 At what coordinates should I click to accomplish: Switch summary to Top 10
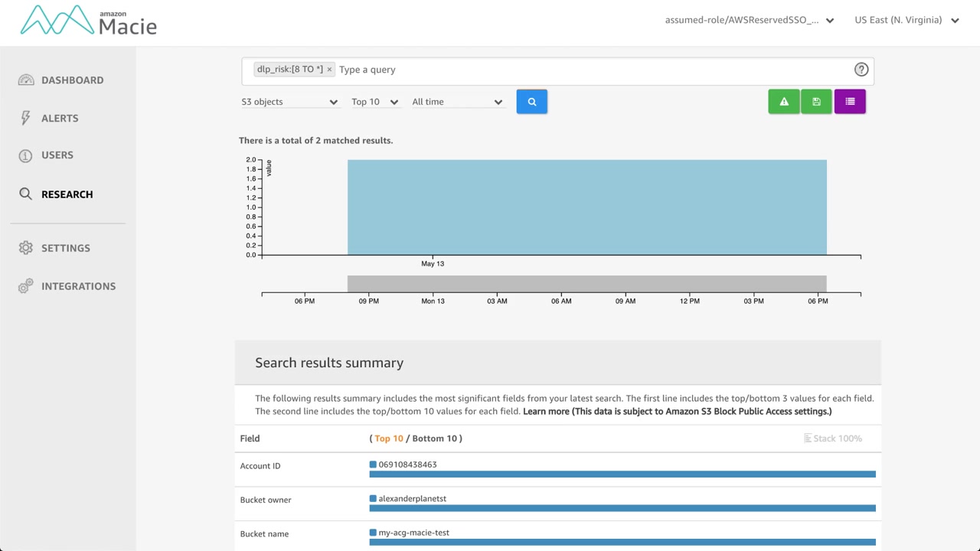(389, 439)
